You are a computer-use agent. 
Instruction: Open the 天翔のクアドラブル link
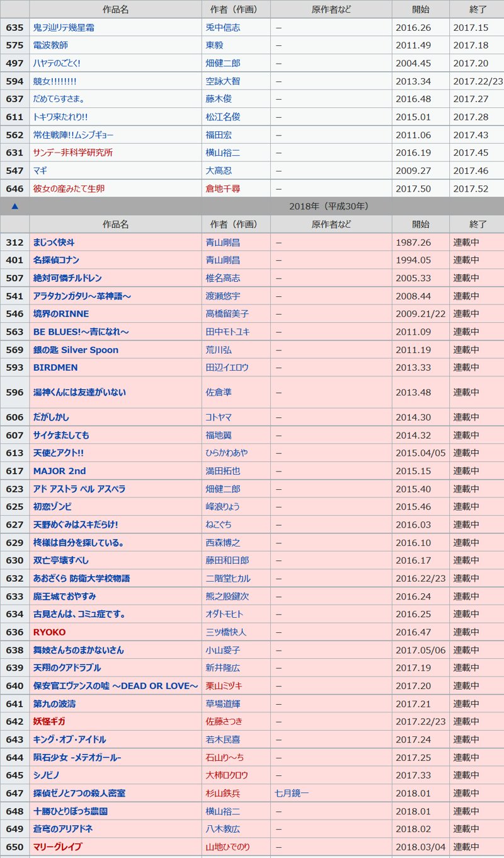coord(67,667)
